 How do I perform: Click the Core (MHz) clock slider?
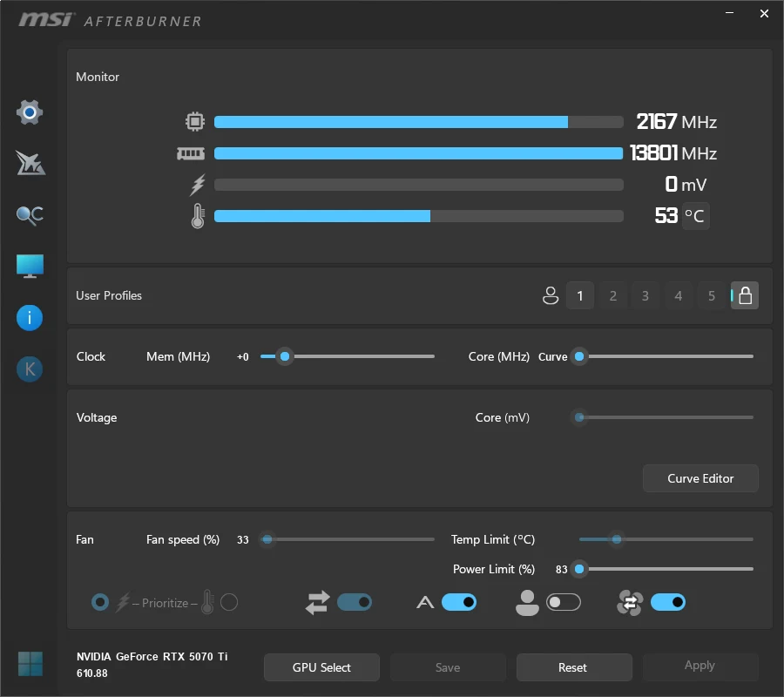[663, 356]
